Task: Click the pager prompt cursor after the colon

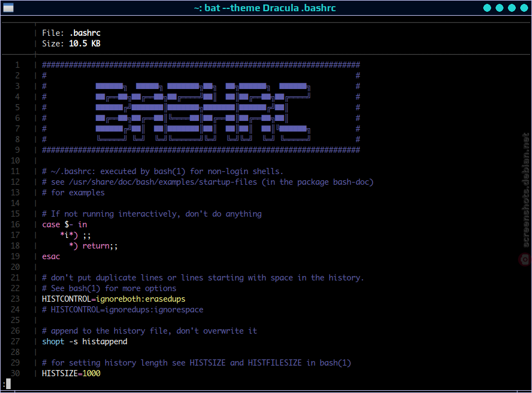Action: point(8,384)
